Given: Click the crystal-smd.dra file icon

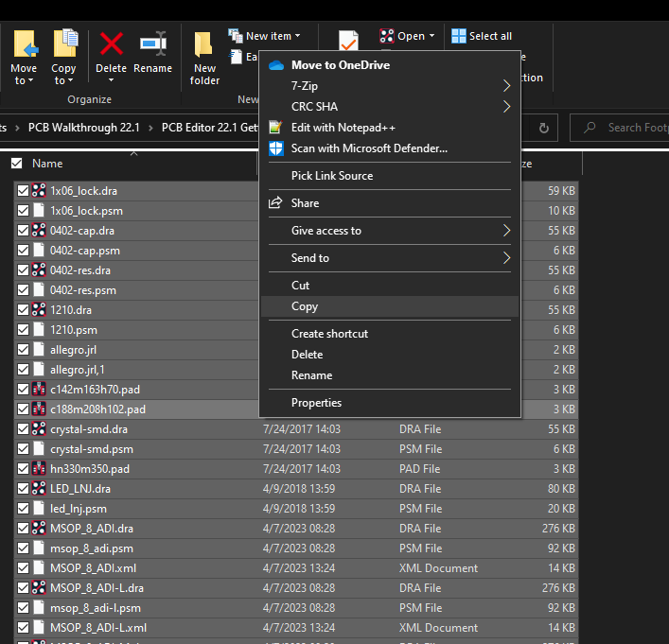Looking at the screenshot, I should click(39, 428).
